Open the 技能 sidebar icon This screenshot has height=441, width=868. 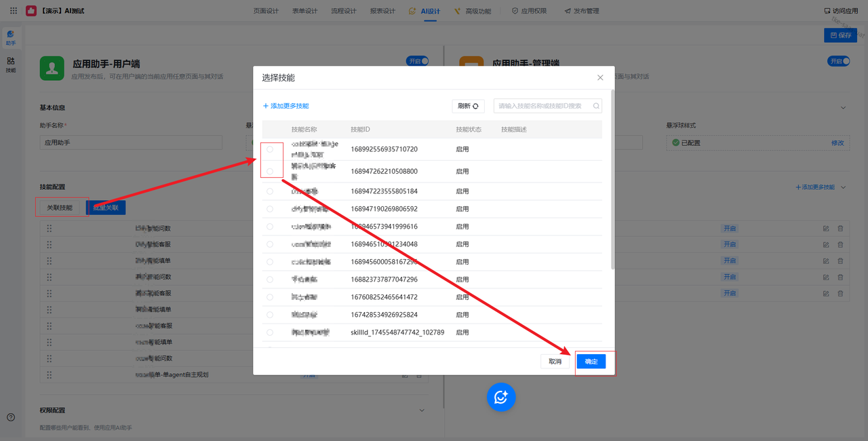tap(11, 64)
